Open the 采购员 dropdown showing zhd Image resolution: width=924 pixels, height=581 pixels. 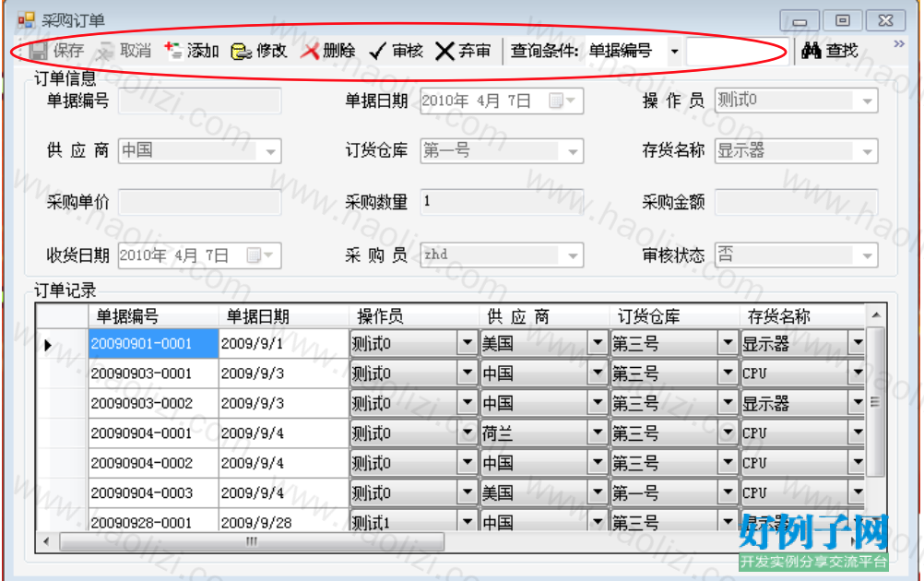tap(573, 255)
